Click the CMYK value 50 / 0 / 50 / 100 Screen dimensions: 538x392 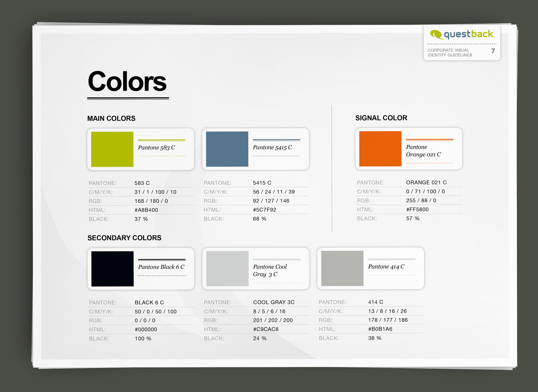pyautogui.click(x=156, y=312)
